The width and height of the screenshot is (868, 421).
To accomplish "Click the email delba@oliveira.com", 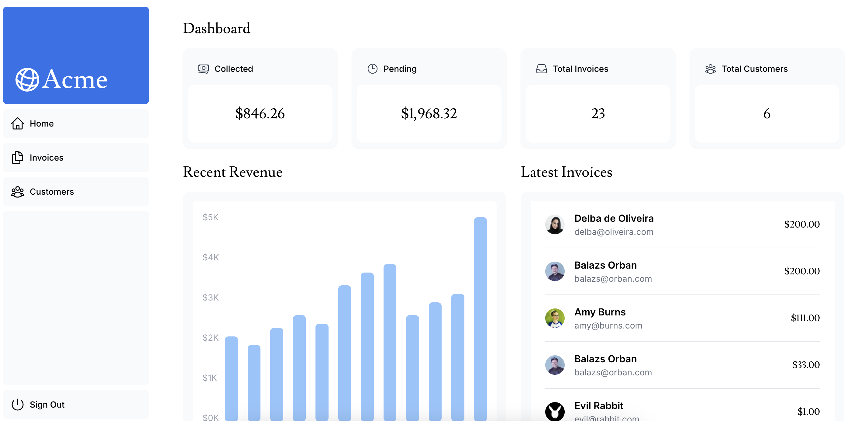I will (x=614, y=232).
